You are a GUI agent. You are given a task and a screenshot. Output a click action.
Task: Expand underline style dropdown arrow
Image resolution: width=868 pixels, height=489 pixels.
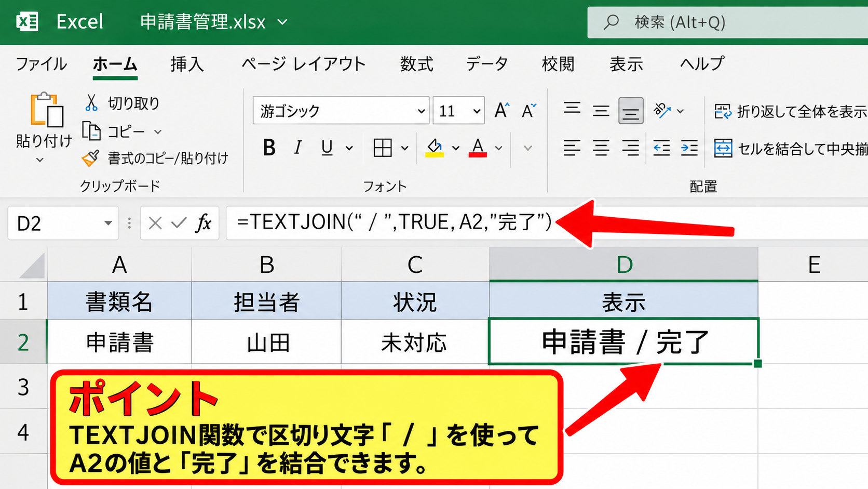(349, 149)
